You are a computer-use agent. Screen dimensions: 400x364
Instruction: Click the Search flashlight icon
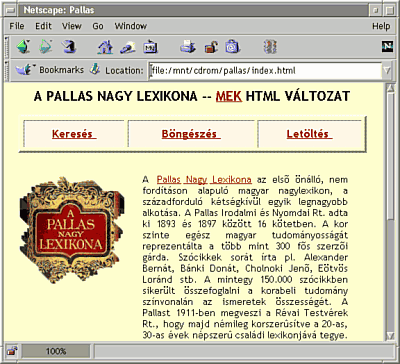pyautogui.click(x=128, y=47)
